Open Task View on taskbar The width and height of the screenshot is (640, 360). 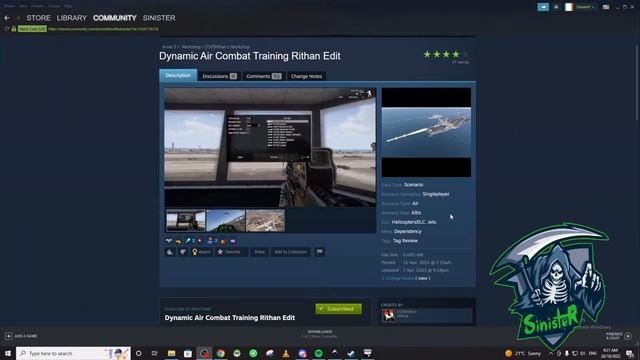pyautogui.click(x=155, y=353)
